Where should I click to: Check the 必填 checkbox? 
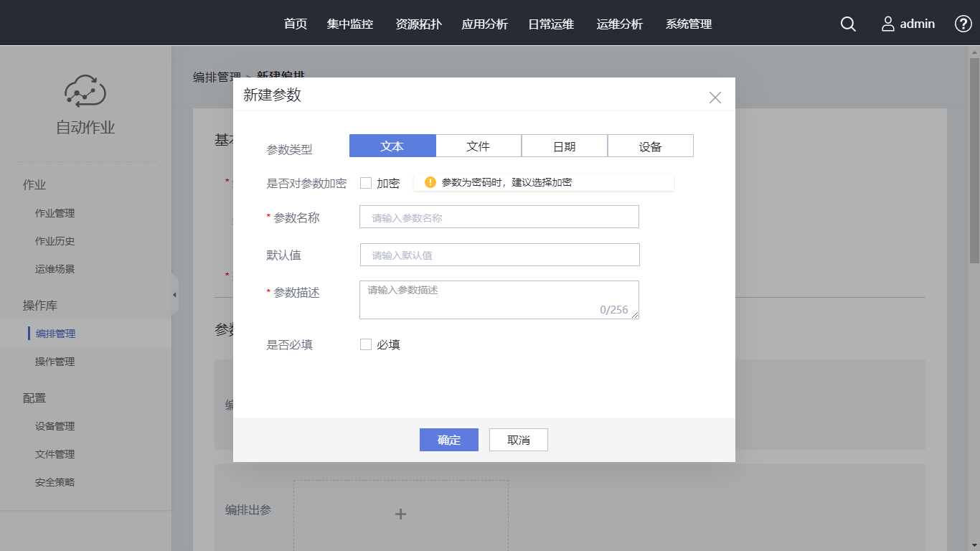pos(366,344)
